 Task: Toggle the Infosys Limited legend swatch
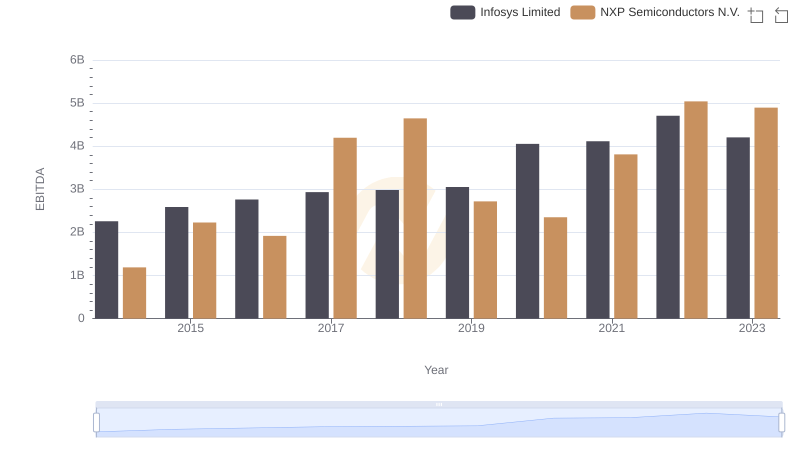click(x=462, y=12)
